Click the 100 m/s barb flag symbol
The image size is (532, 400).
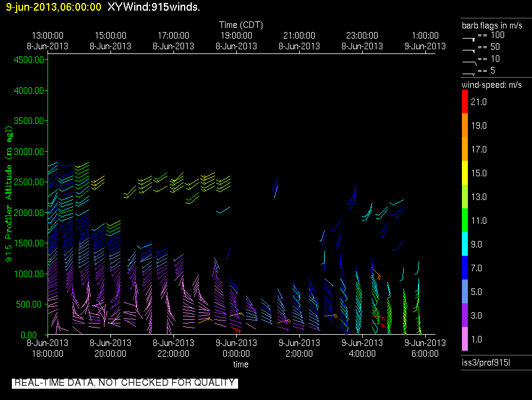pos(468,40)
